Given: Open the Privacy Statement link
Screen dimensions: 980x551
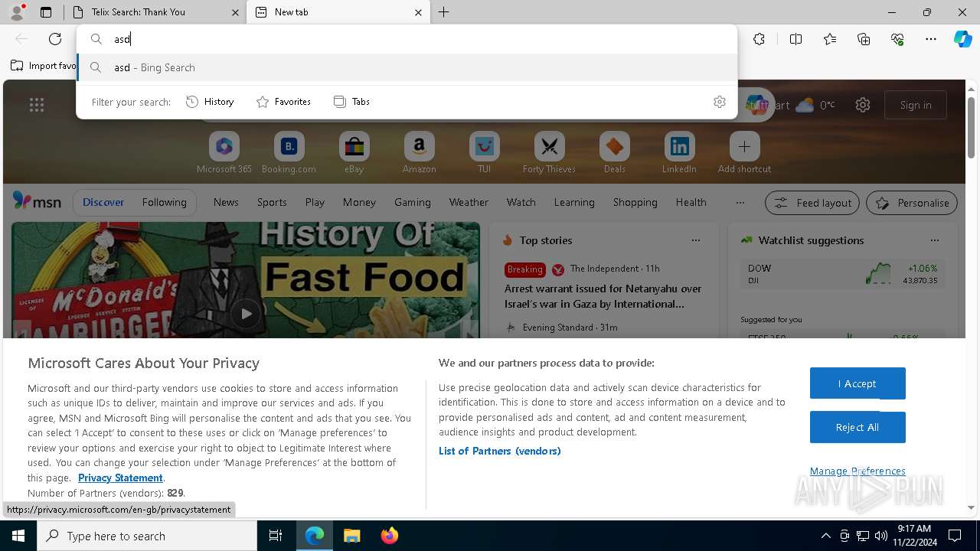Looking at the screenshot, I should coord(120,478).
